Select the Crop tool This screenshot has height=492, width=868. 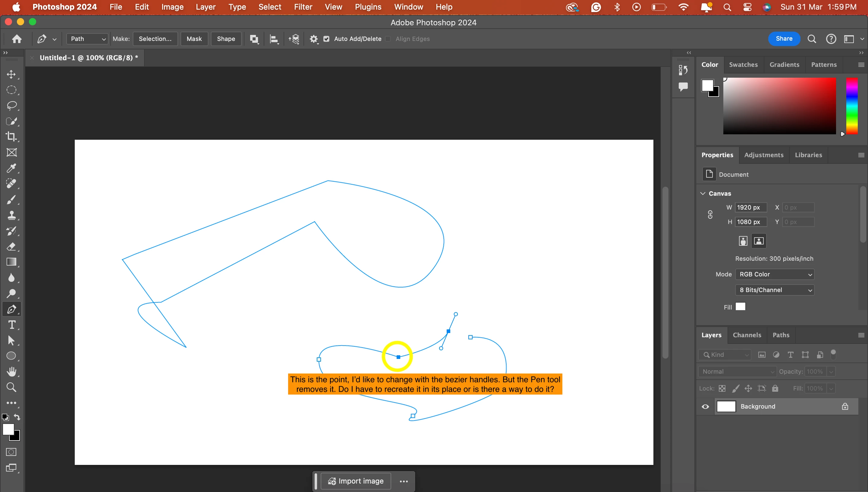point(11,136)
